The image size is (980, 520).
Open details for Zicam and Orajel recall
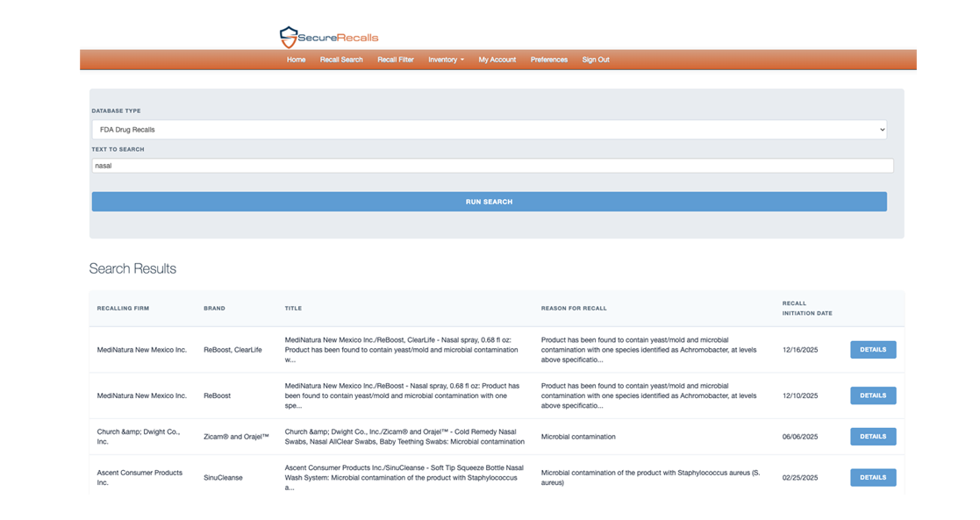(x=873, y=437)
